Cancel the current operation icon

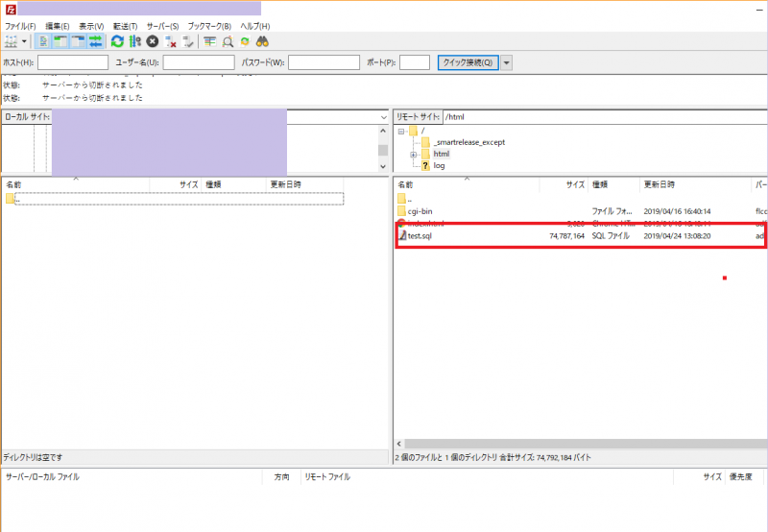[152, 41]
